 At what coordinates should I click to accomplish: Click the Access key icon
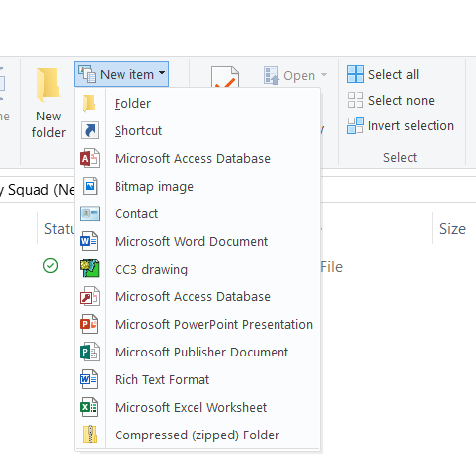pyautogui.click(x=90, y=296)
